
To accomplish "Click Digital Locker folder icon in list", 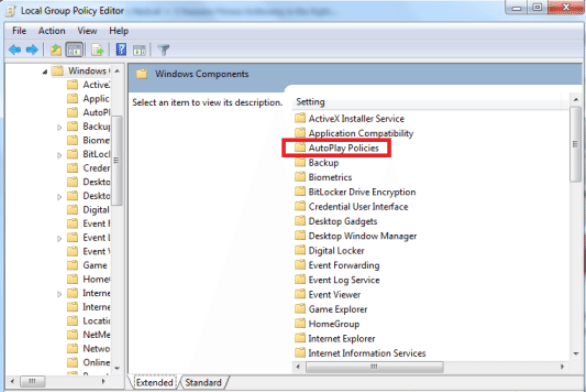I will pyautogui.click(x=300, y=250).
